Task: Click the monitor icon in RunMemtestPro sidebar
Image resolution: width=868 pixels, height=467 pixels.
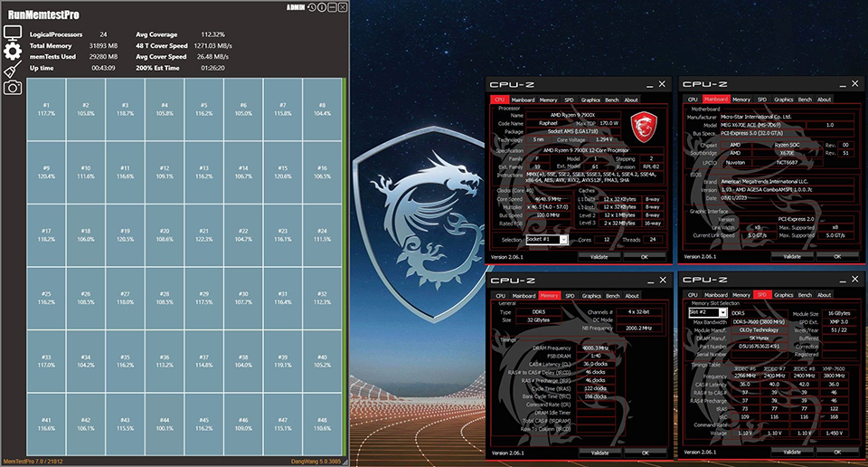Action: [13, 33]
